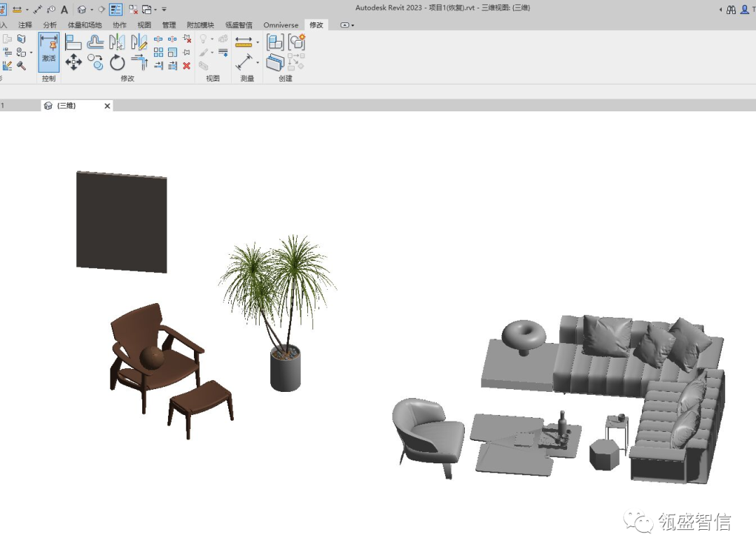
Task: Open Switch Windows dropdown arrow
Action: point(155,10)
